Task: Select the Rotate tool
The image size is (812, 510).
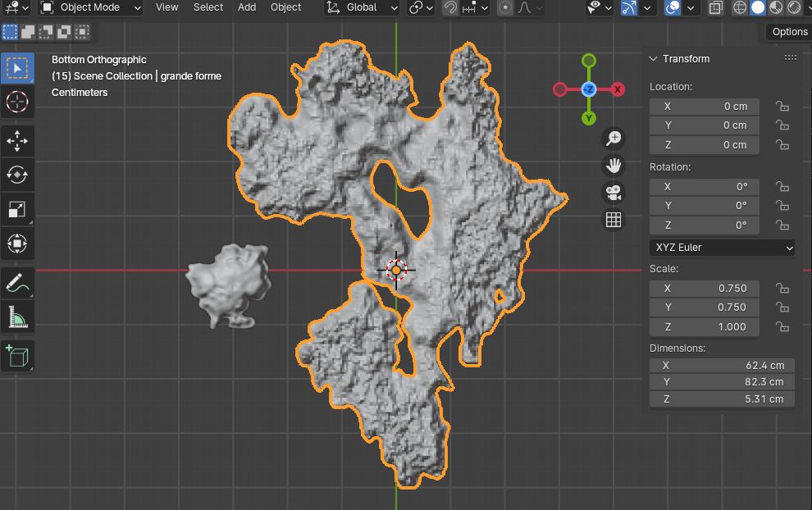Action: click(17, 175)
